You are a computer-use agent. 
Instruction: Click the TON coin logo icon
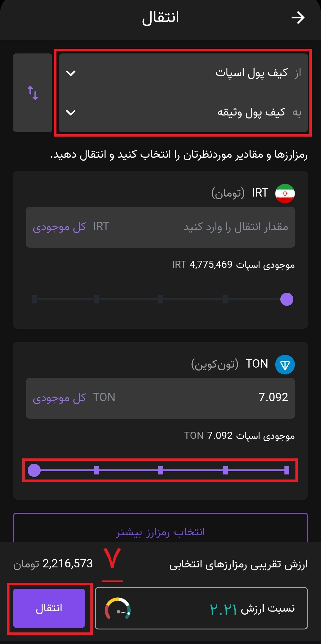pos(285,365)
